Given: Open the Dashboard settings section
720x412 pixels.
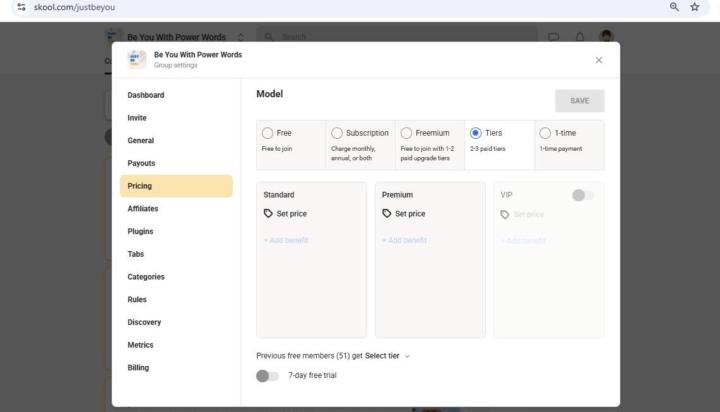Looking at the screenshot, I should coord(146,95).
